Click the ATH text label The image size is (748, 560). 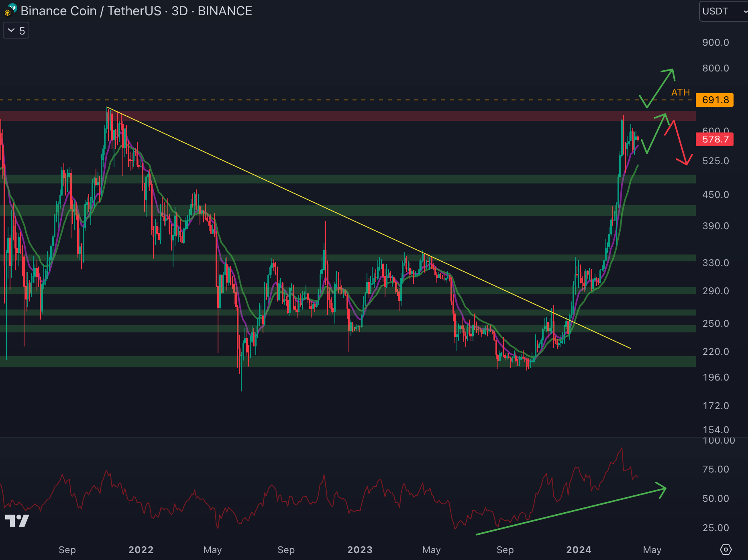(x=681, y=92)
